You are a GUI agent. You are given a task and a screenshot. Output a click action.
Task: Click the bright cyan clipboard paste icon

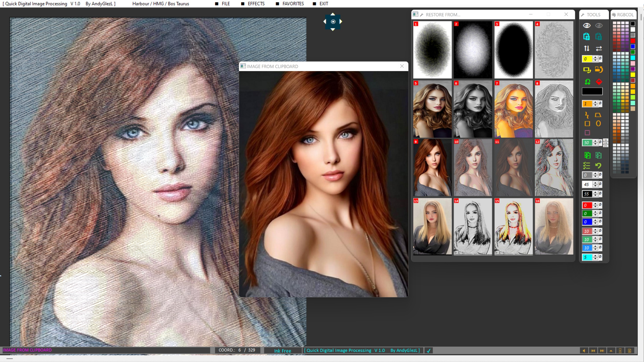click(586, 37)
